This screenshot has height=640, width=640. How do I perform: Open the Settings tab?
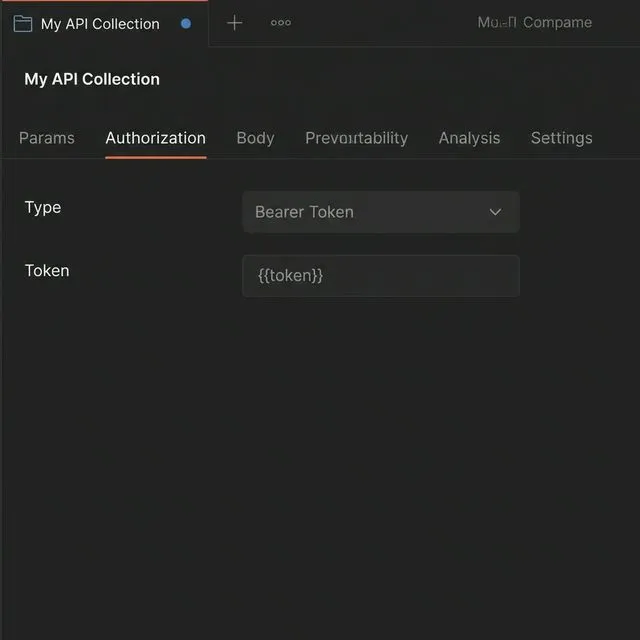(561, 138)
